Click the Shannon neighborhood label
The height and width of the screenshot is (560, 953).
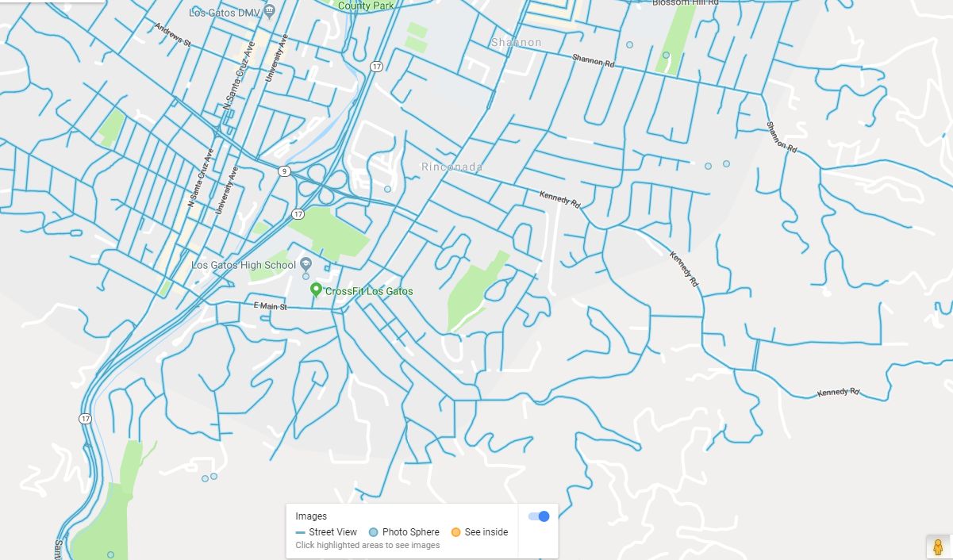[516, 42]
